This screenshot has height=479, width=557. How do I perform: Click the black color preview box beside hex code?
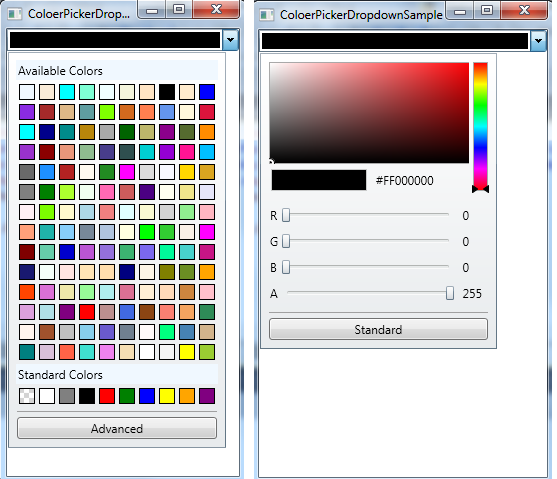[319, 180]
